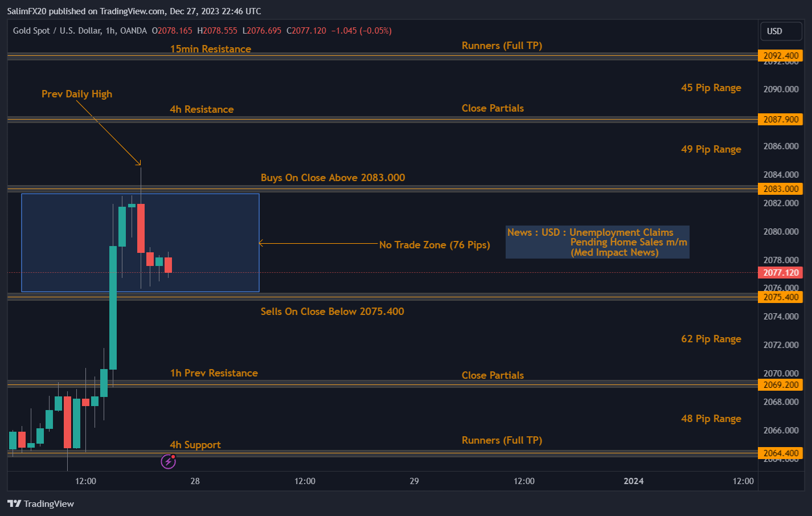Image resolution: width=812 pixels, height=516 pixels.
Task: Click the Buys On Close Above 2083.000 text
Action: coord(333,177)
